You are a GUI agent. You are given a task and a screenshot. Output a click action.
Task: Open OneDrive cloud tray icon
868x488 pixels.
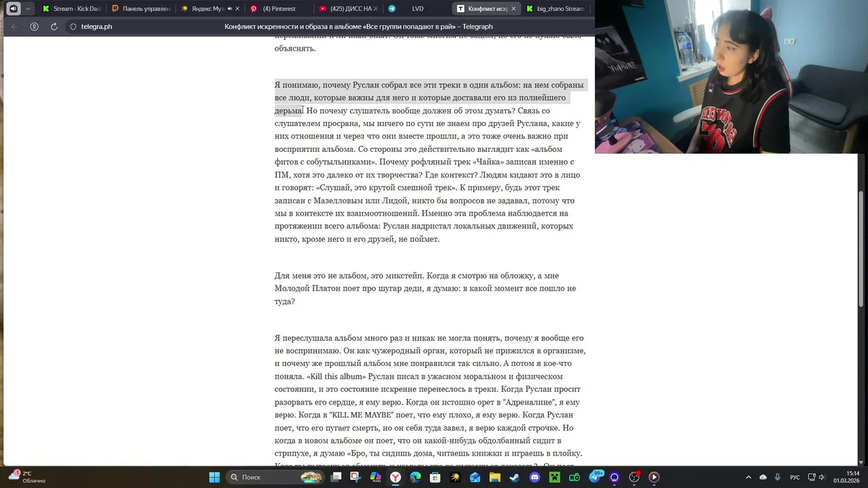[x=763, y=477]
